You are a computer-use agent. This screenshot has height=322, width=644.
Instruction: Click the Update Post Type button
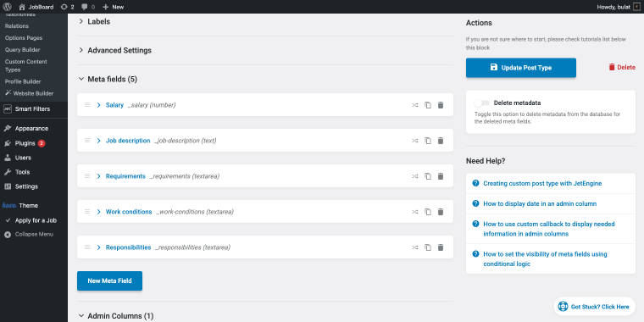pos(521,68)
